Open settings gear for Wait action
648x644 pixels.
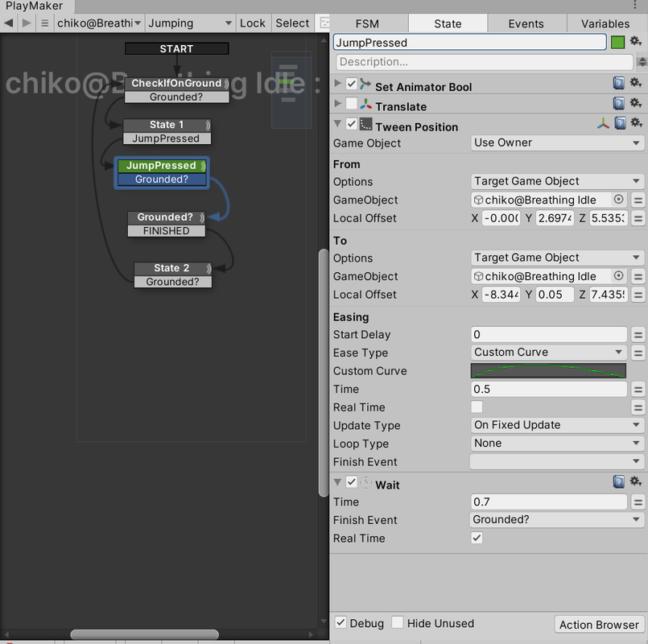pos(635,481)
